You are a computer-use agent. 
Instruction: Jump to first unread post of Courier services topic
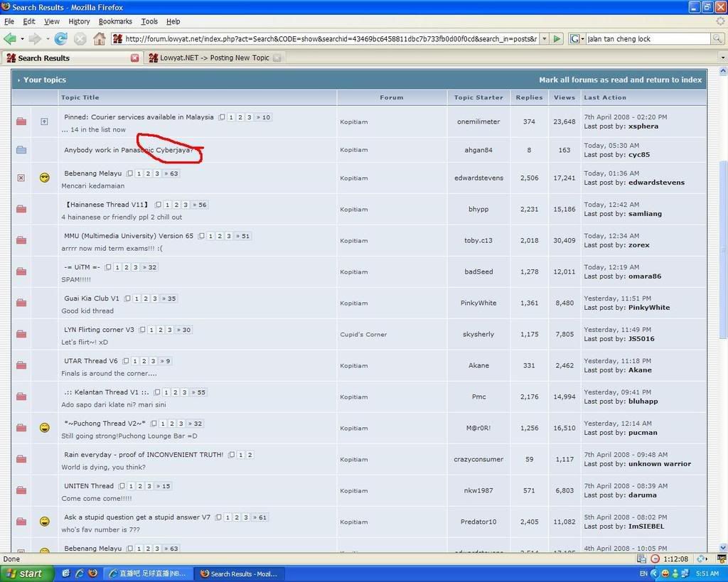tap(43, 122)
